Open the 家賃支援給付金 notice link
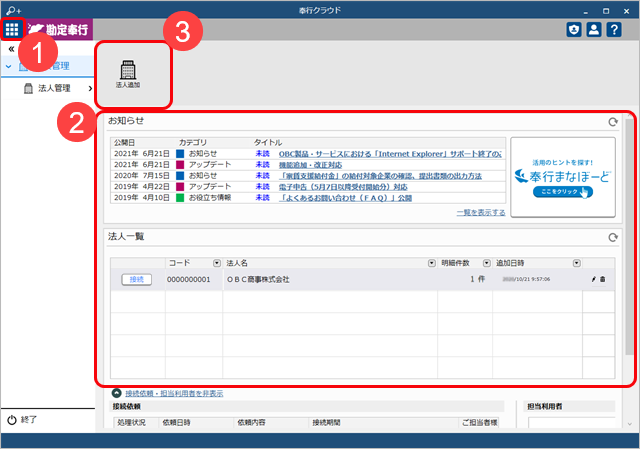Image resolution: width=640 pixels, height=449 pixels. [380, 176]
